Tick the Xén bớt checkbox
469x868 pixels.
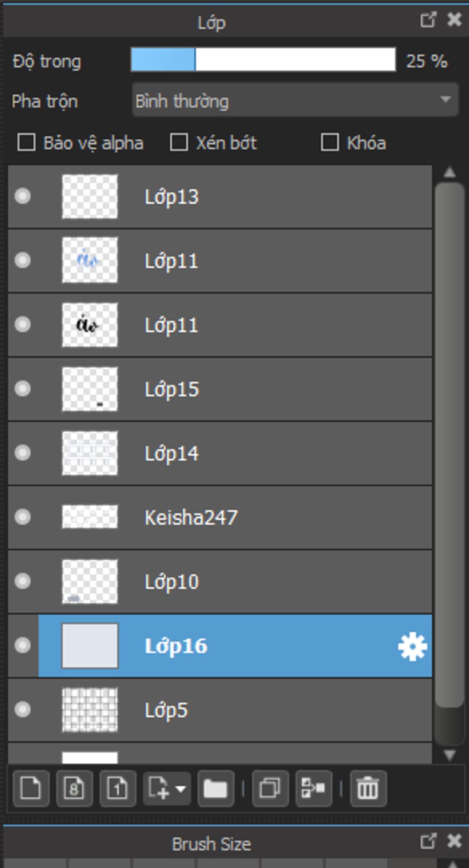pyautogui.click(x=179, y=142)
